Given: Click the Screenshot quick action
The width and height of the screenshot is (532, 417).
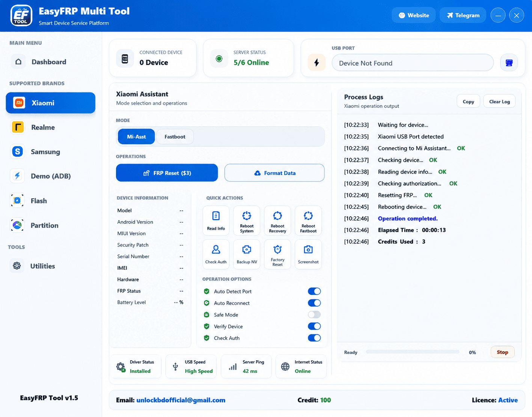Looking at the screenshot, I should [308, 254].
